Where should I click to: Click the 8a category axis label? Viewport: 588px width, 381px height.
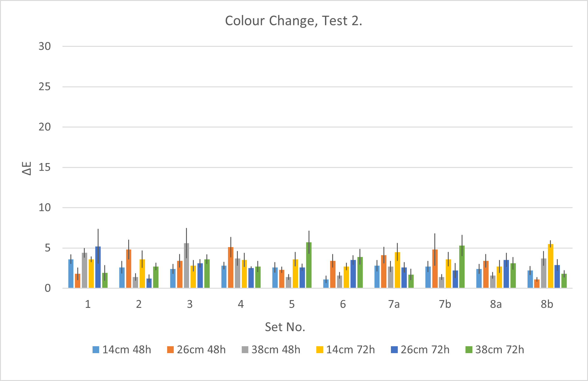point(496,305)
